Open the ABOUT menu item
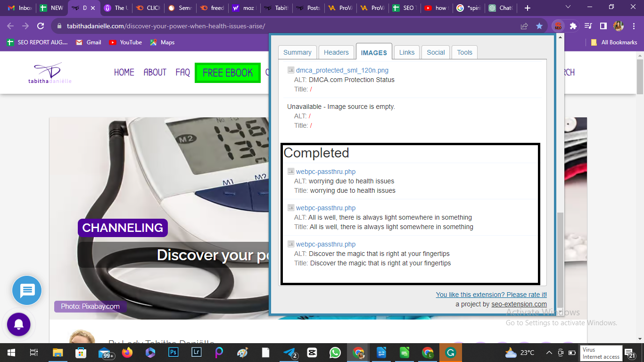The width and height of the screenshot is (644, 362). click(155, 72)
